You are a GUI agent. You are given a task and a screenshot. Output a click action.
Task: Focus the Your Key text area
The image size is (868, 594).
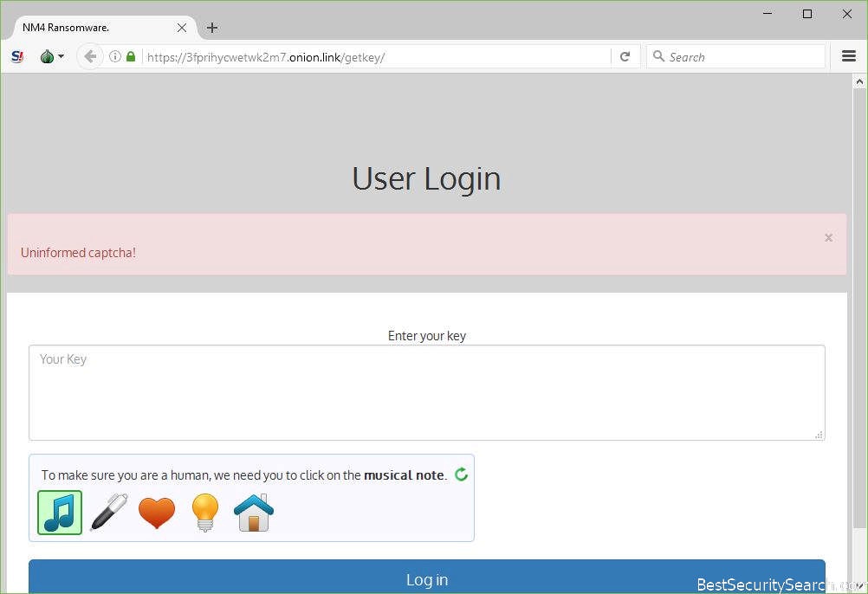pos(426,393)
